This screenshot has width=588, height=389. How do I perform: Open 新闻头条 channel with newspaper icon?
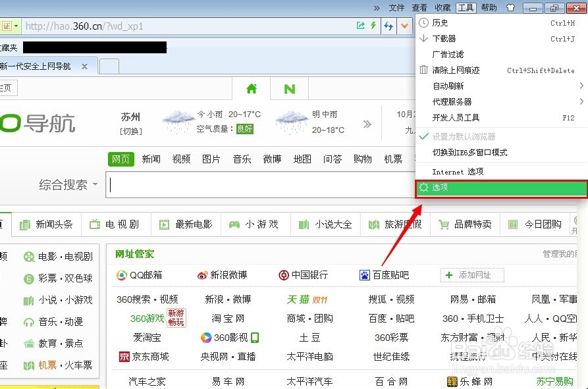pyautogui.click(x=45, y=224)
